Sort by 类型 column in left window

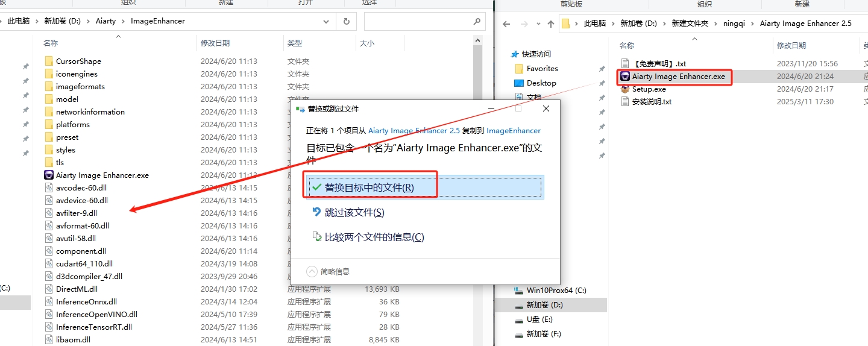point(295,43)
